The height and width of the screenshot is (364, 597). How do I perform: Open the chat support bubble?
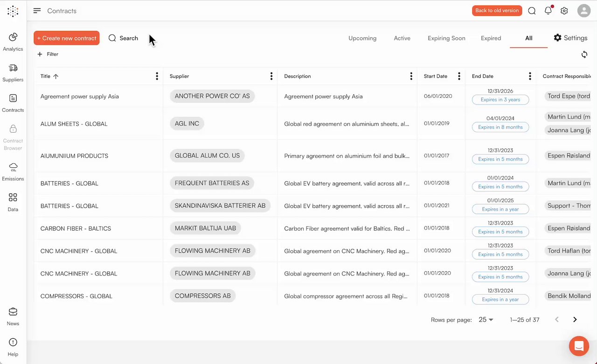coord(579,346)
